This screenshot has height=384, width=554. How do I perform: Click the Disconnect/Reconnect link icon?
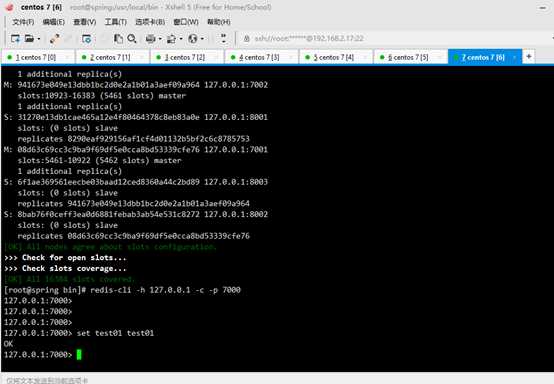pyautogui.click(x=54, y=39)
